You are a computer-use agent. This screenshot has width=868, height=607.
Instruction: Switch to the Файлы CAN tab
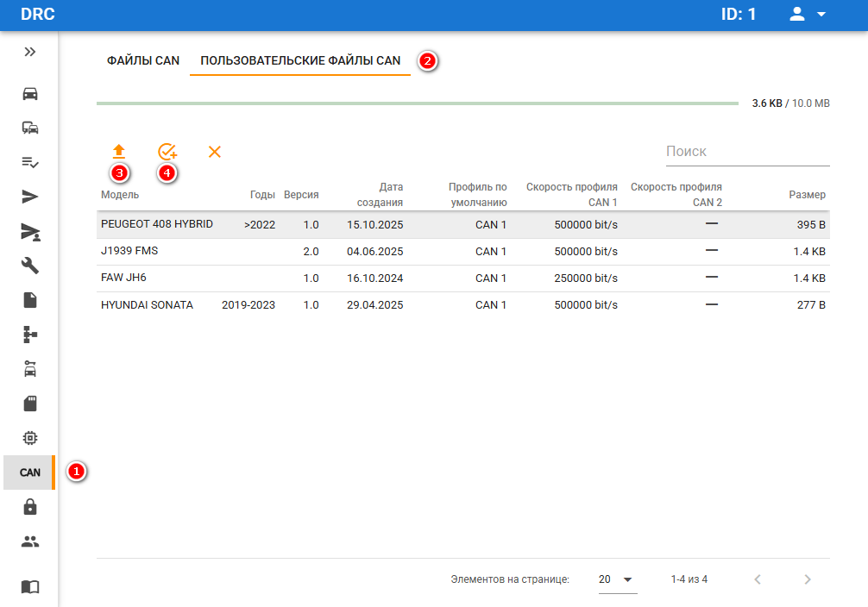pos(143,60)
